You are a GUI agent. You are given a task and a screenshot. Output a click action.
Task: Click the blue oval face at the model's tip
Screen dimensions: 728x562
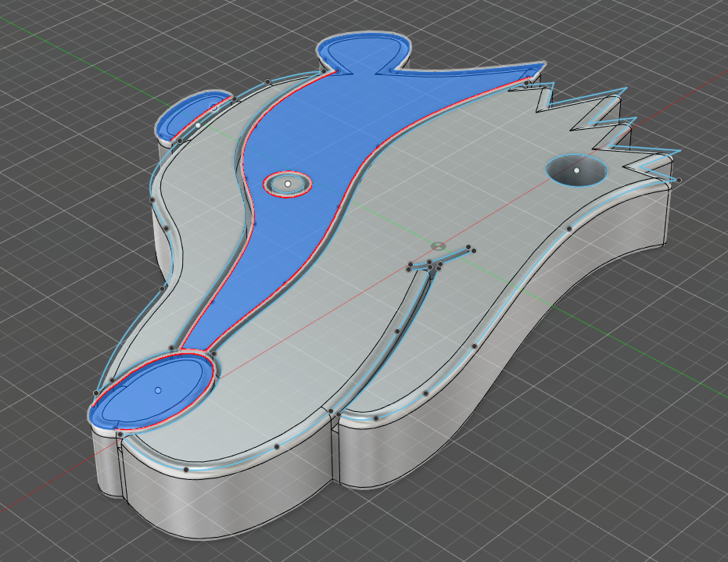(x=152, y=392)
